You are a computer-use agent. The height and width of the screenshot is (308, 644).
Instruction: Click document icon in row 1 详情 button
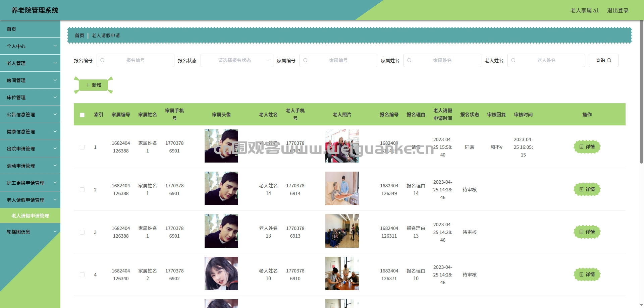point(581,147)
